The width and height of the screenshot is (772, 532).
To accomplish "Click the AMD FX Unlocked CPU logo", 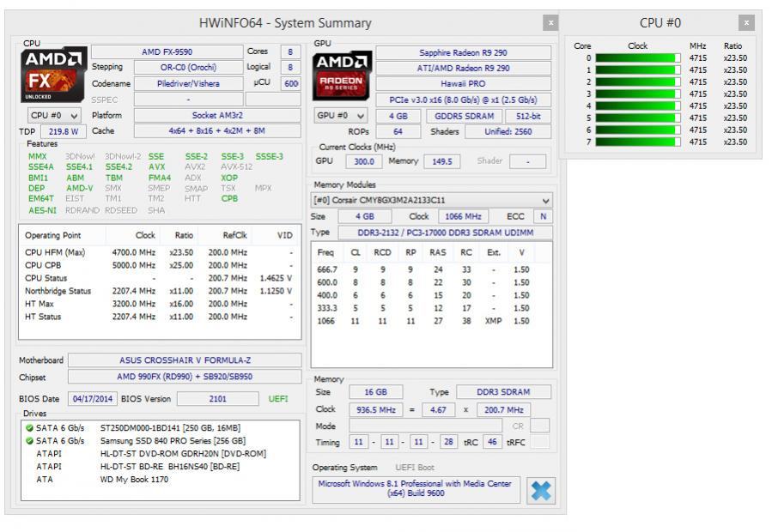I will (x=53, y=75).
